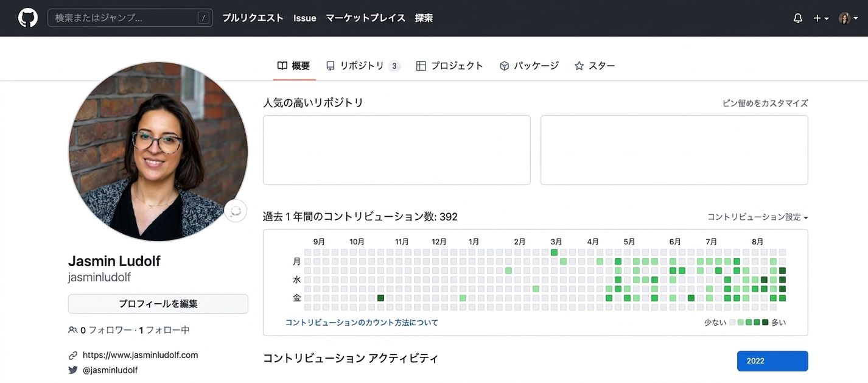Click the book icon on 概要 tab

point(282,66)
